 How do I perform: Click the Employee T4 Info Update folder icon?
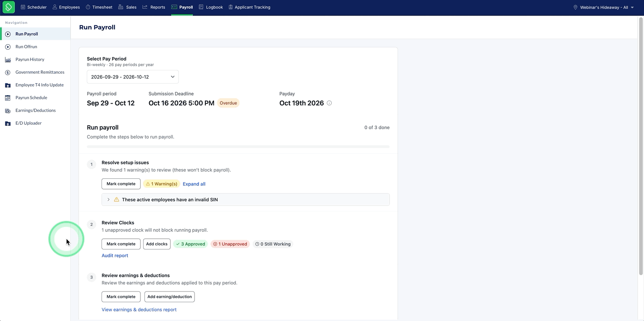click(x=8, y=85)
